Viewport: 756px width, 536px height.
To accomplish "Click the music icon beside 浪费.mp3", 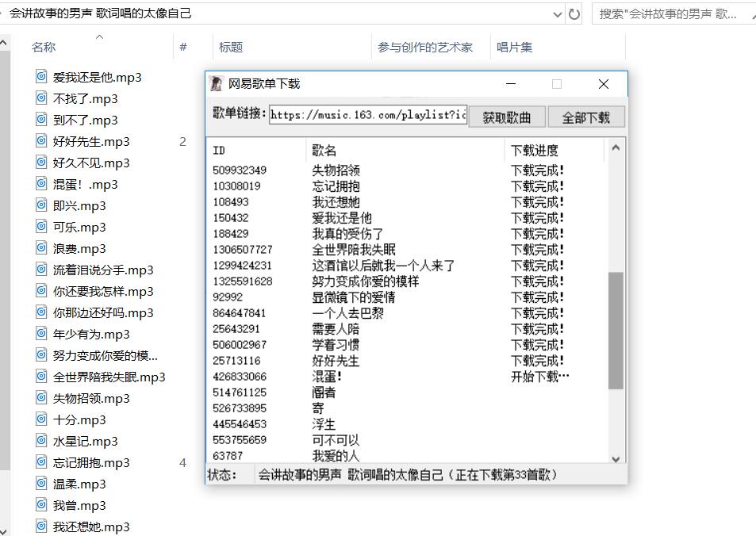I will click(40, 248).
